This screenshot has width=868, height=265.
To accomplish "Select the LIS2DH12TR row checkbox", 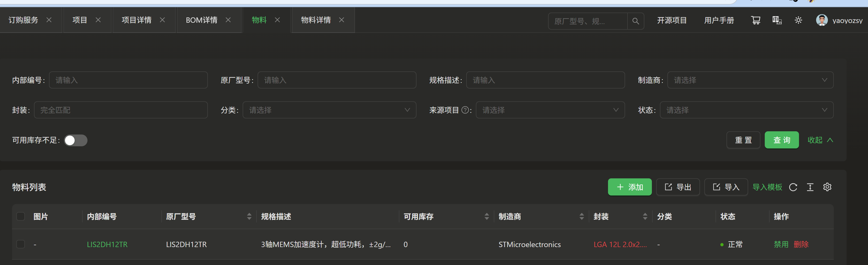I will (x=21, y=244).
